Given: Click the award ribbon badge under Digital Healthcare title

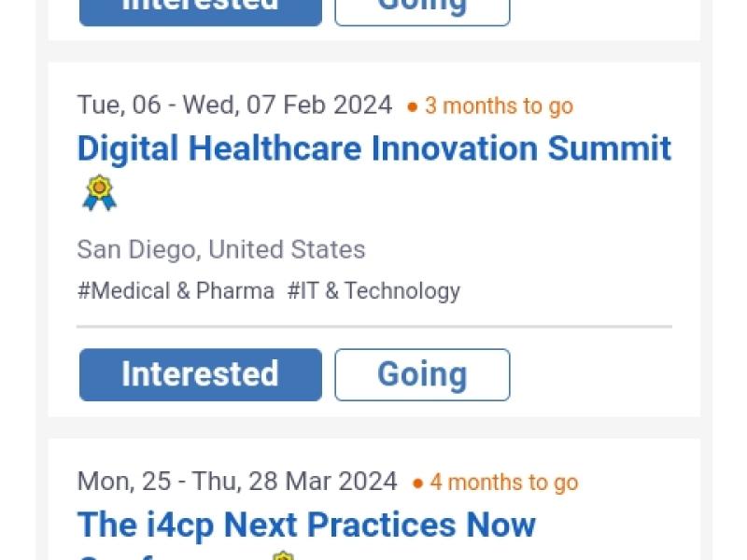Looking at the screenshot, I should pos(99,193).
